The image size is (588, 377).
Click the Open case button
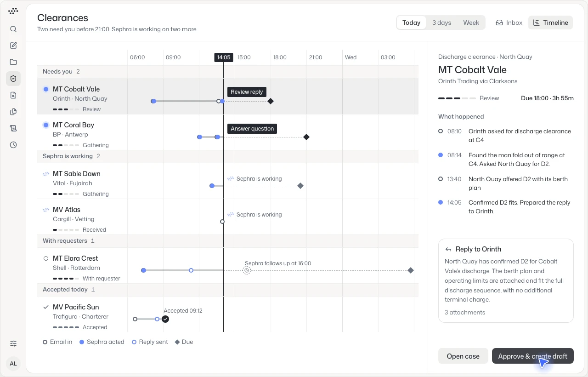463,356
